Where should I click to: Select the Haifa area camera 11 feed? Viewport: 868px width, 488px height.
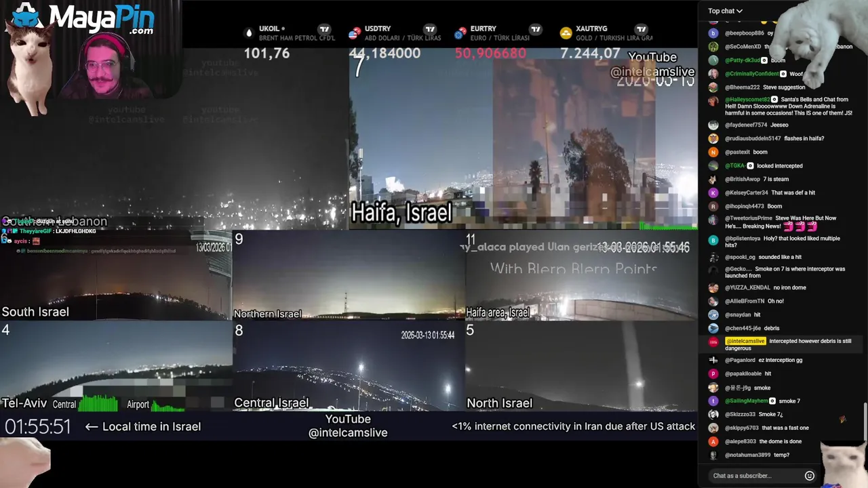click(580, 276)
